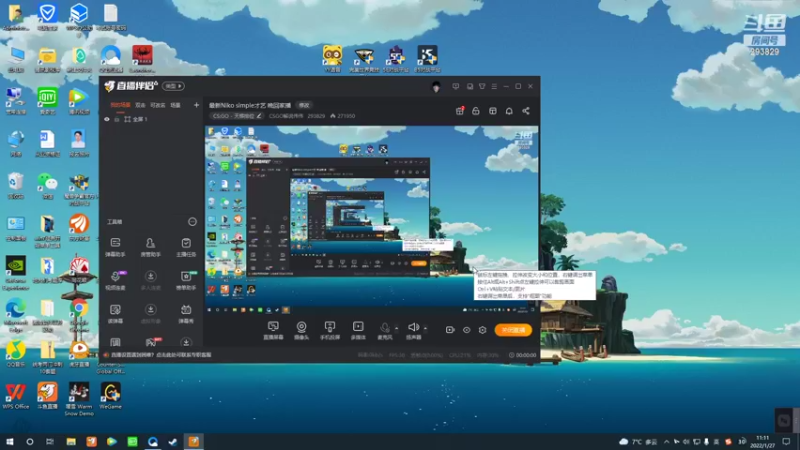Switch to the first red scene tab
The height and width of the screenshot is (450, 800).
tap(120, 105)
